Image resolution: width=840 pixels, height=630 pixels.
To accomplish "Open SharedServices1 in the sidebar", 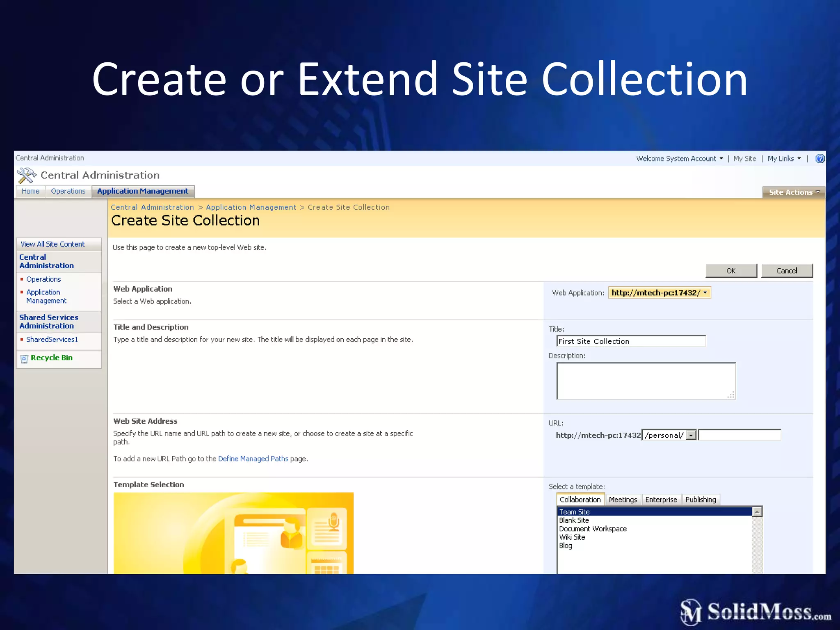I will pyautogui.click(x=52, y=340).
